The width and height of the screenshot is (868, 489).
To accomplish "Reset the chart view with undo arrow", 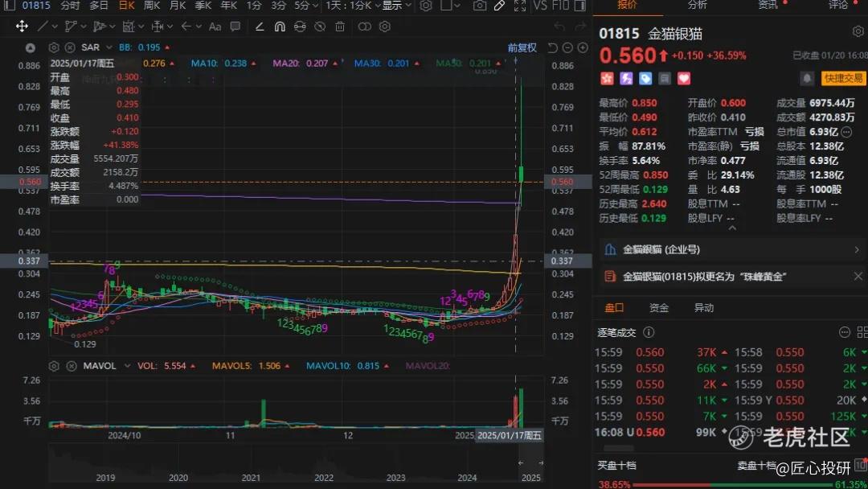I will coord(552,48).
